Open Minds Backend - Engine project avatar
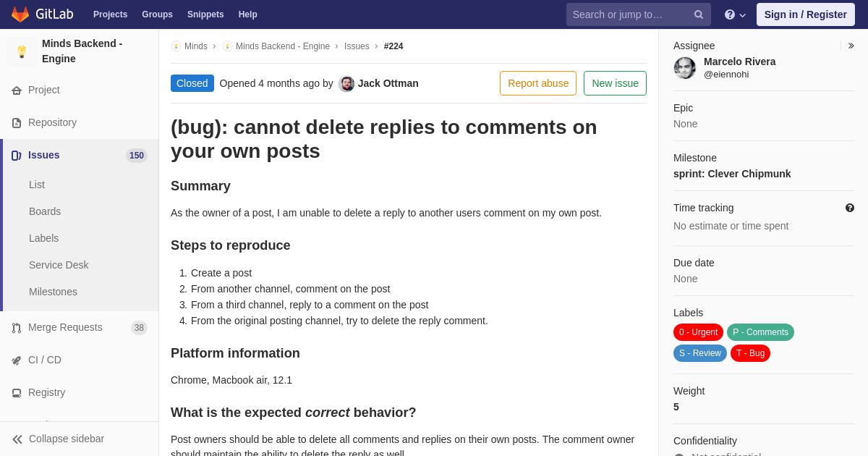Image resolution: width=868 pixels, height=456 pixels. (22, 51)
